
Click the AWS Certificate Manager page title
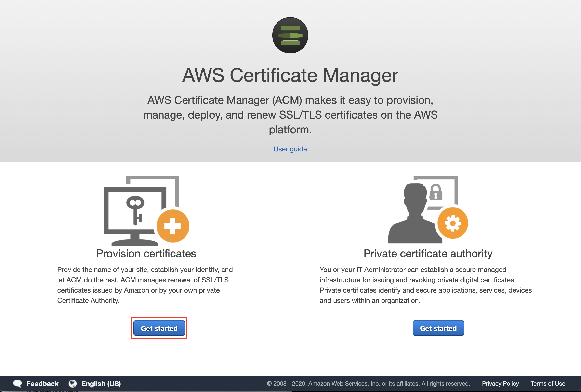pos(290,75)
